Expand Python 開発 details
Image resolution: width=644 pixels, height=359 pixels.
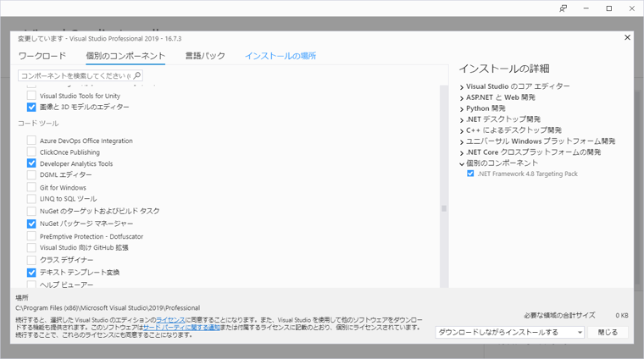point(462,109)
